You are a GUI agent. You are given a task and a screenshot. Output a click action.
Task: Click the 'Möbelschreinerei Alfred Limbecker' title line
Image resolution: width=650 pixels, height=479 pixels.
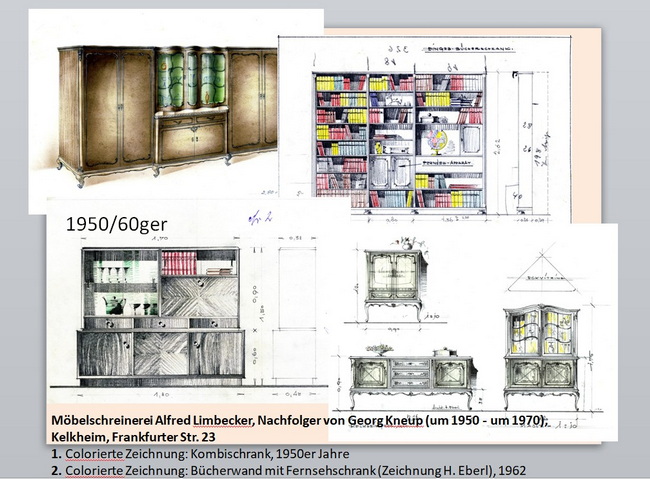[300, 420]
